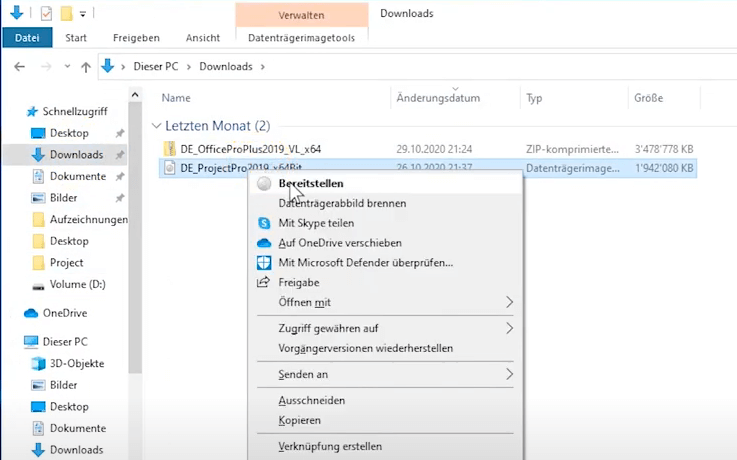
Task: Choose Bereitstellen from the context menu
Action: pyautogui.click(x=311, y=184)
